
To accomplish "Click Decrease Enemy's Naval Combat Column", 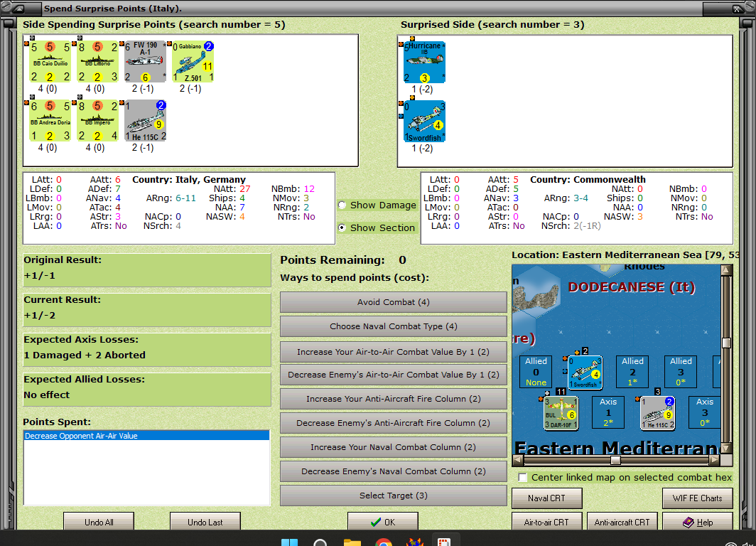I will pos(394,471).
